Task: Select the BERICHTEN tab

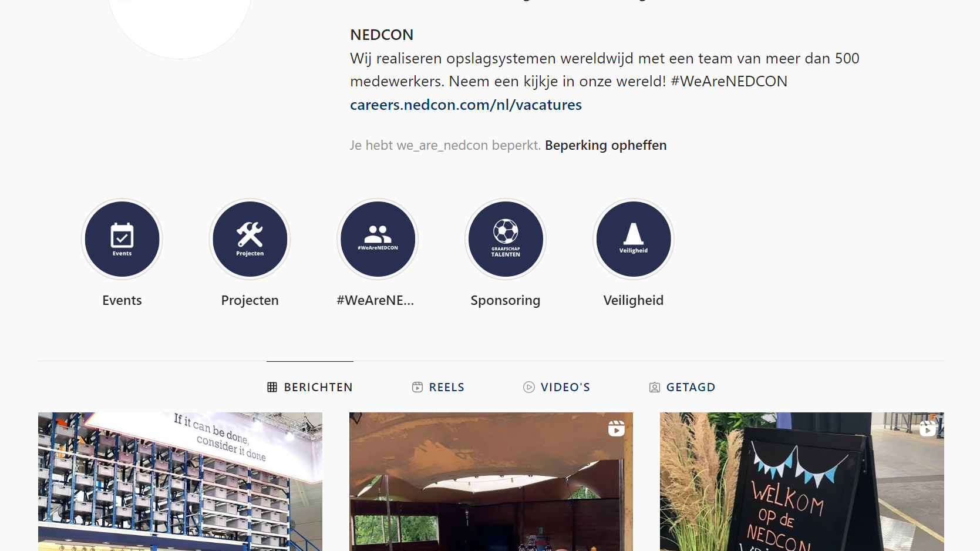Action: [x=310, y=387]
